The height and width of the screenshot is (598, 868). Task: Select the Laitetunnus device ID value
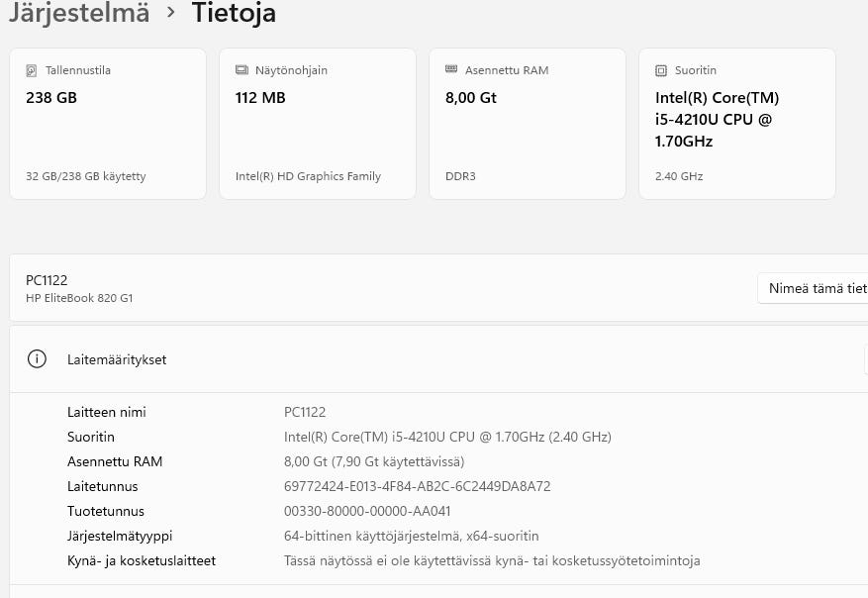[x=417, y=486]
